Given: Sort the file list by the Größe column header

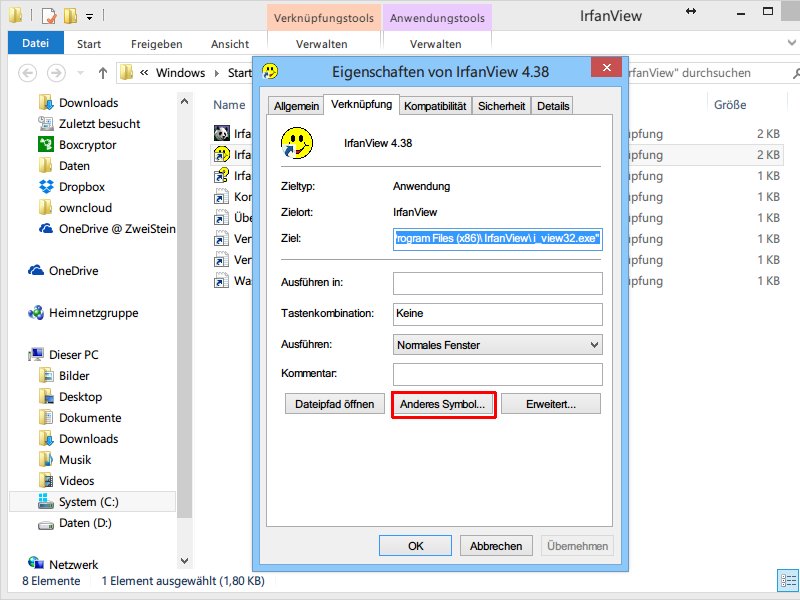Looking at the screenshot, I should pos(730,105).
